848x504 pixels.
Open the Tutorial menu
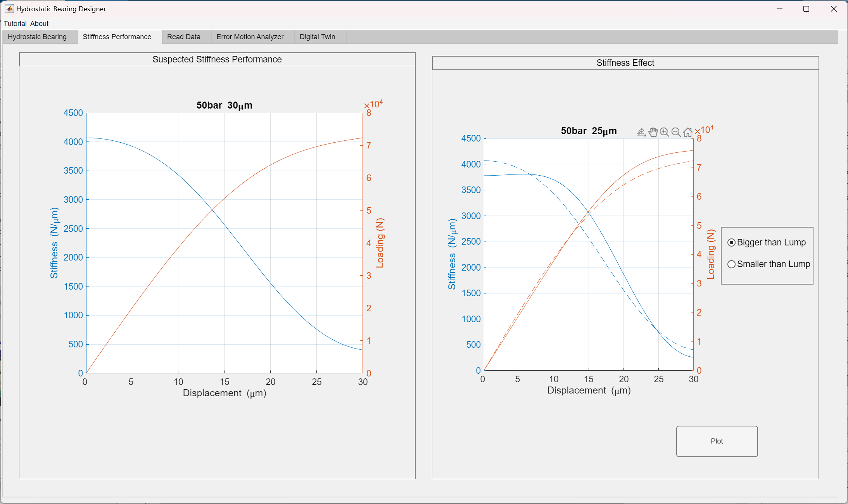15,23
